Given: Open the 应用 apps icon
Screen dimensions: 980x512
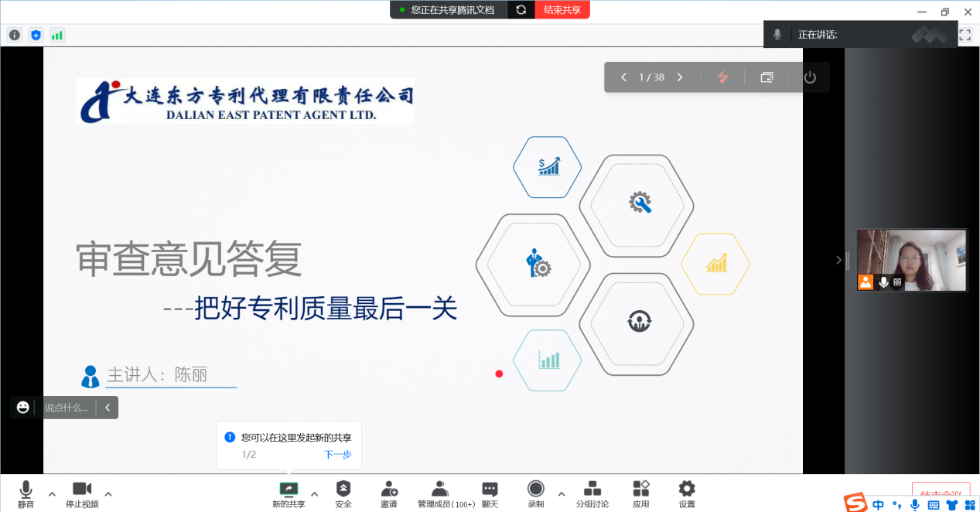Looking at the screenshot, I should click(x=641, y=493).
